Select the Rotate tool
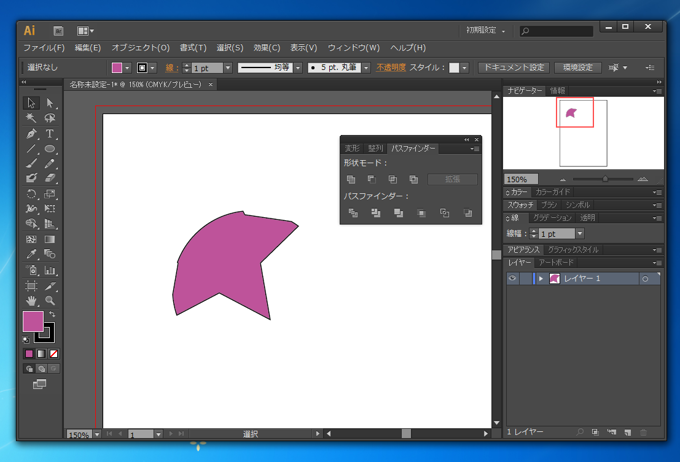Viewport: 680px width, 462px height. tap(31, 194)
